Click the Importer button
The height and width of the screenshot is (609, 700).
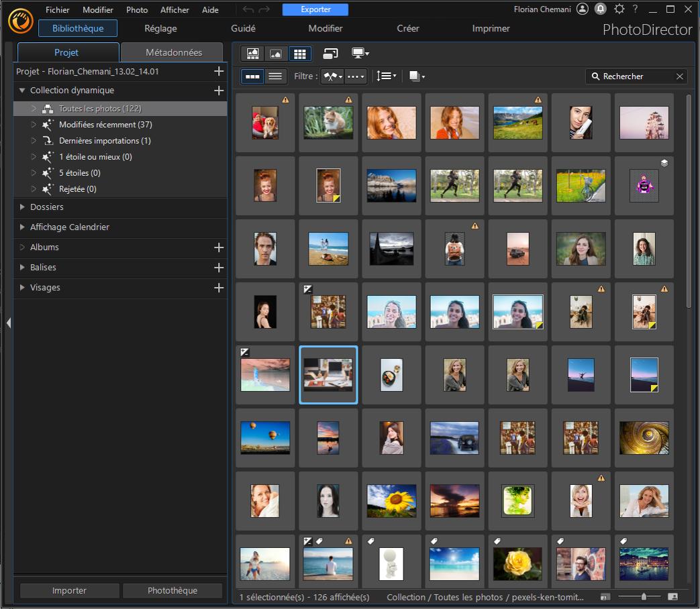coord(69,591)
